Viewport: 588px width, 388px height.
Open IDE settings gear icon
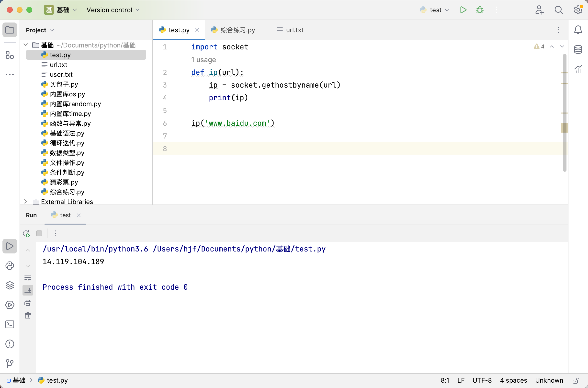(x=578, y=10)
